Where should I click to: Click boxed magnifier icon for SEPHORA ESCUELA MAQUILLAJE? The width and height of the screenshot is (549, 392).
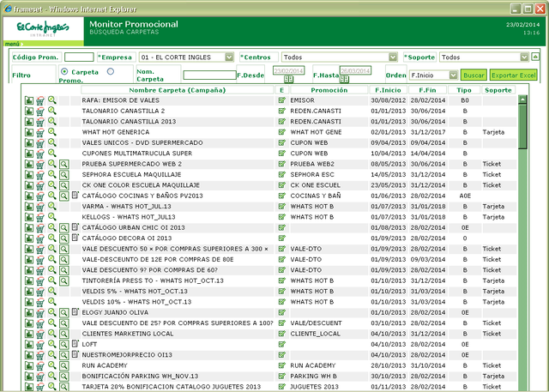pyautogui.click(x=63, y=175)
